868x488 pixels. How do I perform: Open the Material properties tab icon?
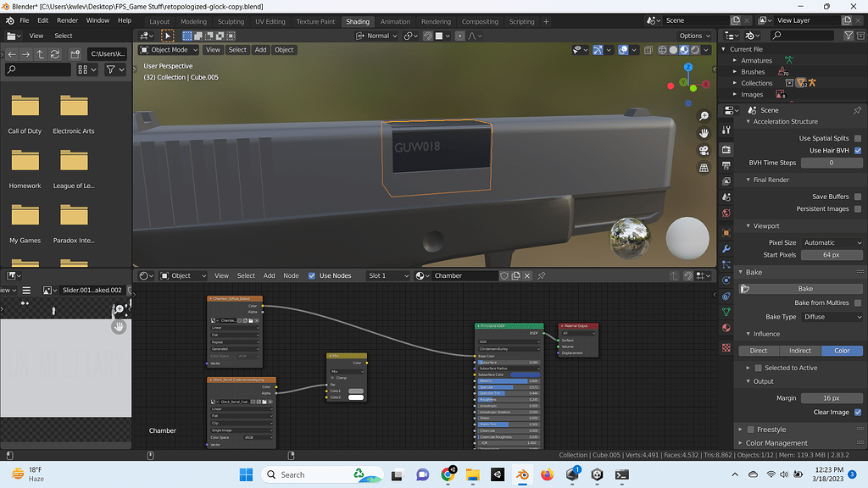(x=726, y=328)
